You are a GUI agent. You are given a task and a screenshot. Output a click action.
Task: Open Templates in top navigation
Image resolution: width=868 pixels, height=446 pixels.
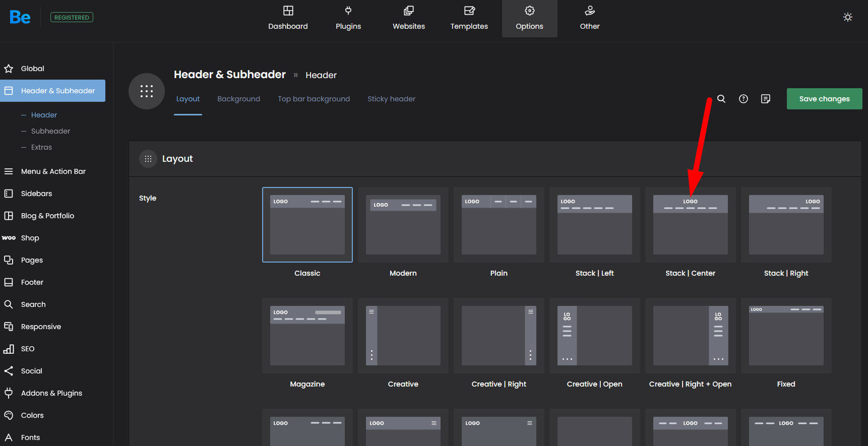point(469,18)
